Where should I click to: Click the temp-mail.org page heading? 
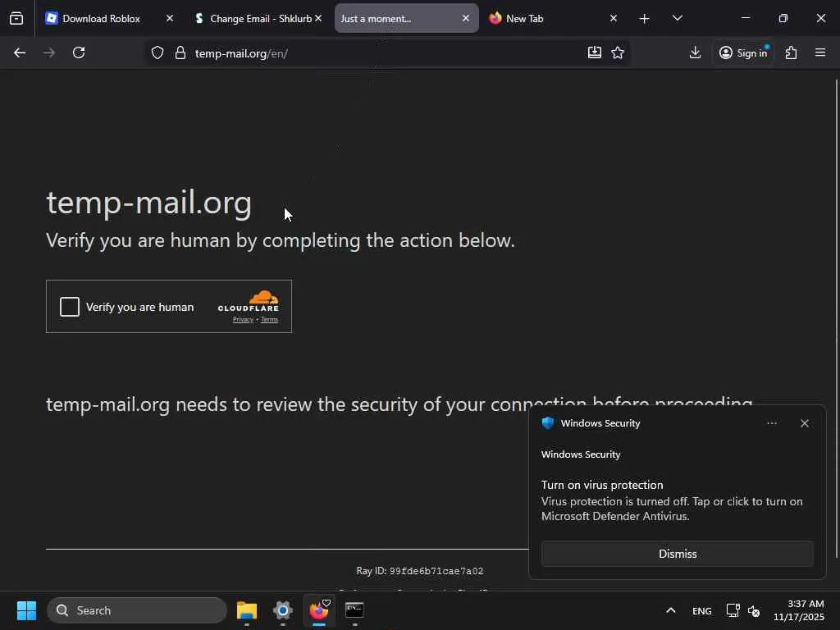click(149, 203)
